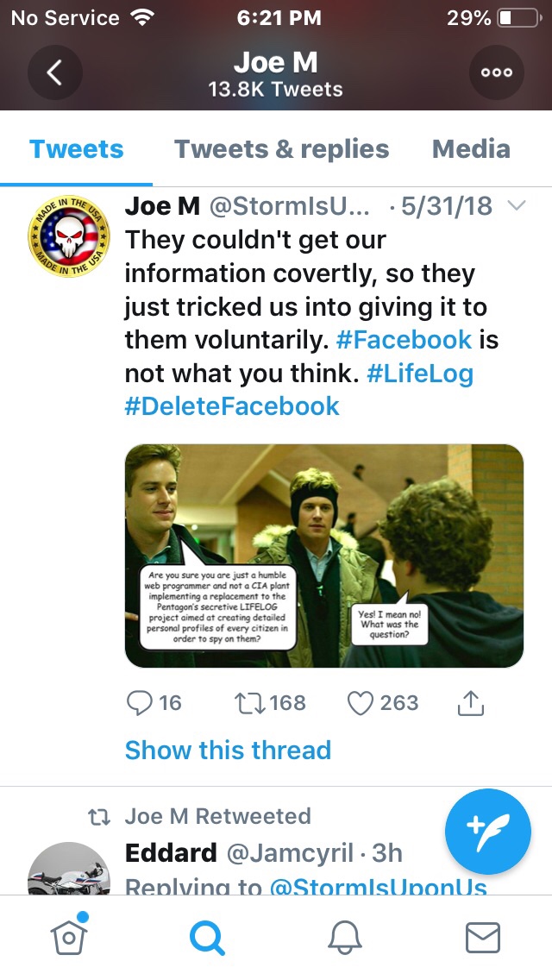Compose a new tweet with feather button
The height and width of the screenshot is (980, 552).
click(488, 832)
